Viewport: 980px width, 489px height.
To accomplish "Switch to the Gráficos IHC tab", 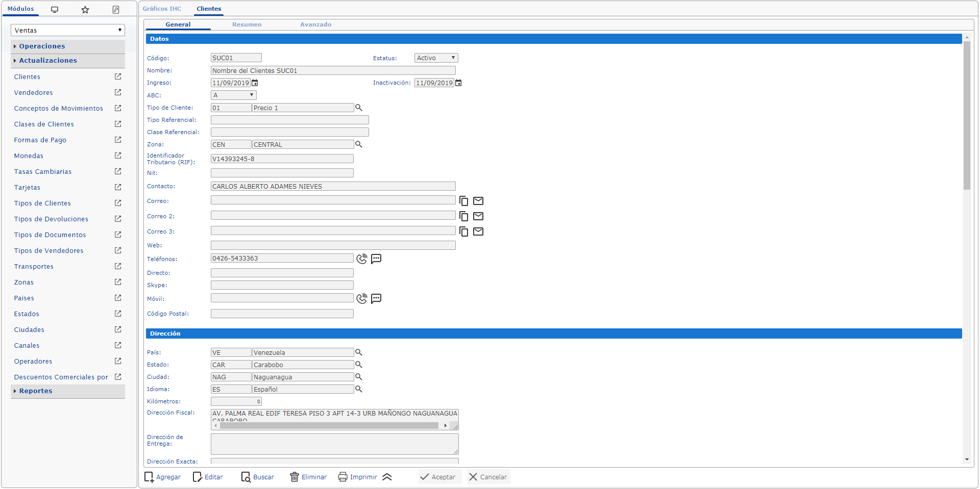I will tap(162, 9).
